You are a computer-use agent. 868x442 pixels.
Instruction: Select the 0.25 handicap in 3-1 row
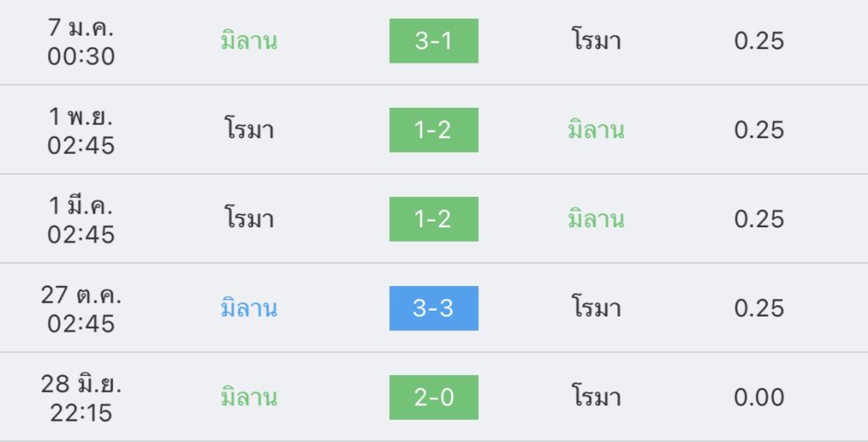click(x=759, y=41)
